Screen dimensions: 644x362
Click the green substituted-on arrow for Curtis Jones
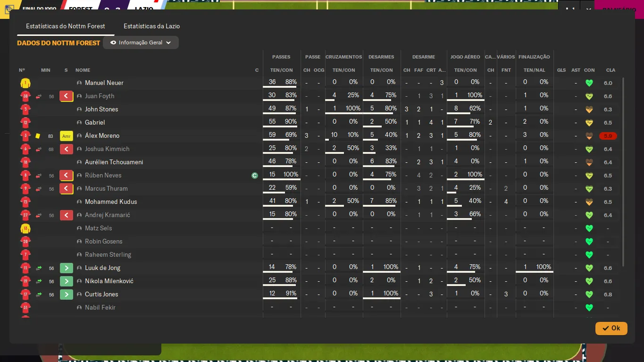(67, 295)
